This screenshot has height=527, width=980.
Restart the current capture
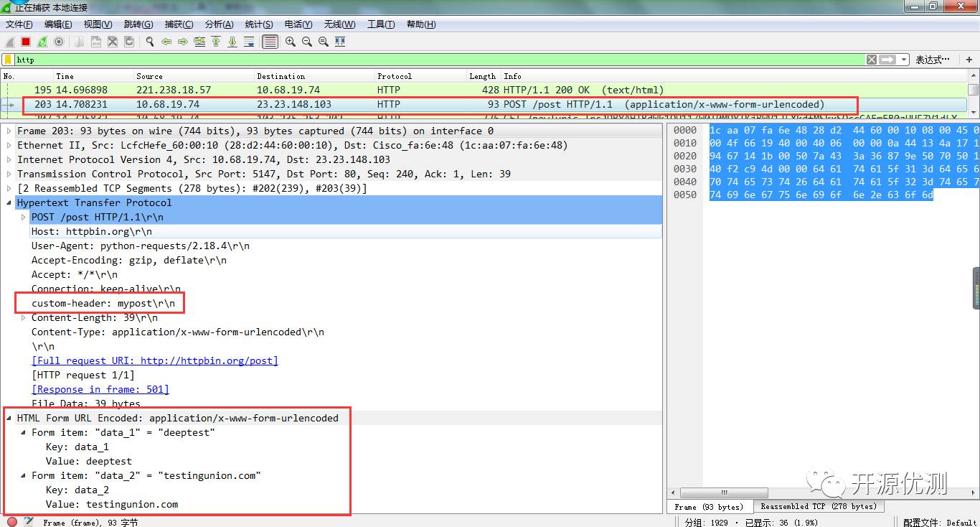click(x=42, y=42)
